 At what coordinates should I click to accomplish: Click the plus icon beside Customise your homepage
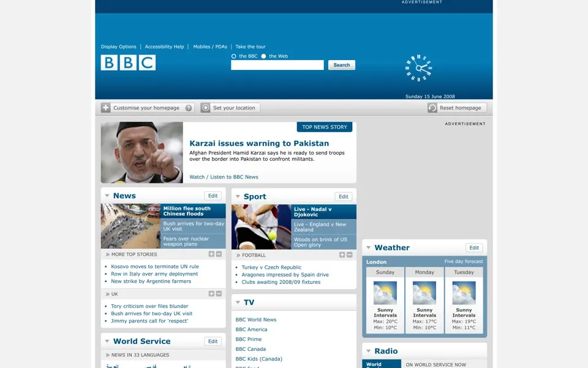(x=106, y=108)
